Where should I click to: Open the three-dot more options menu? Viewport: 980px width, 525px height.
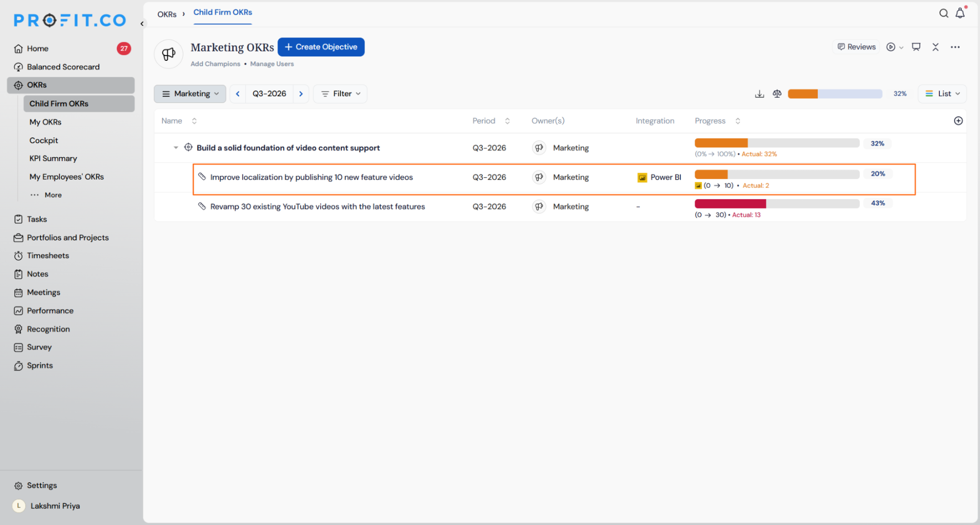click(x=955, y=47)
